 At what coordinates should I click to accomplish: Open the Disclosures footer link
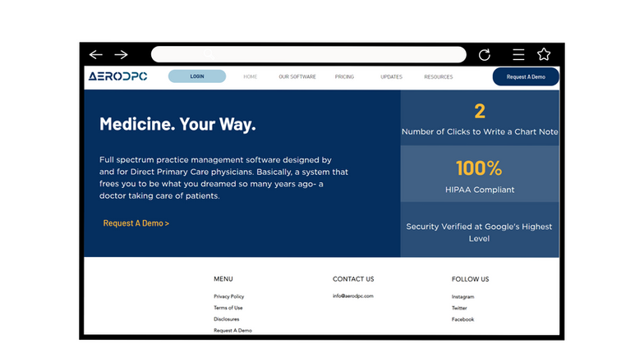(227, 318)
